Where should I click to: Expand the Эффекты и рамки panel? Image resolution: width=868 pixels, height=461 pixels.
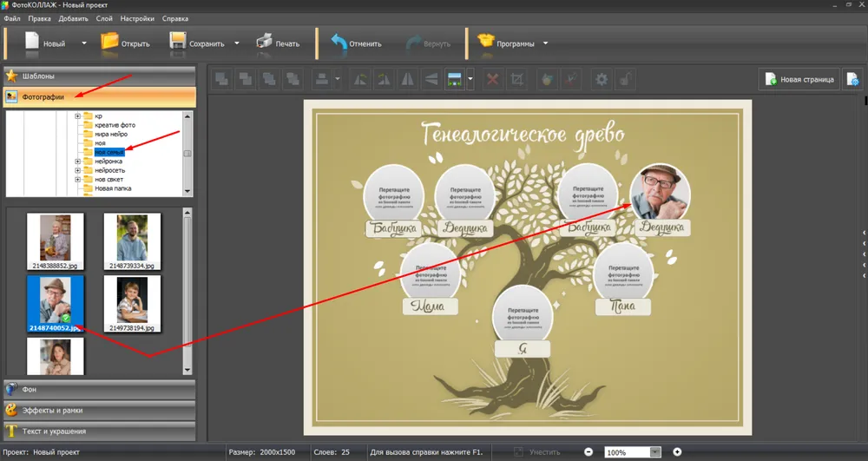coord(98,410)
